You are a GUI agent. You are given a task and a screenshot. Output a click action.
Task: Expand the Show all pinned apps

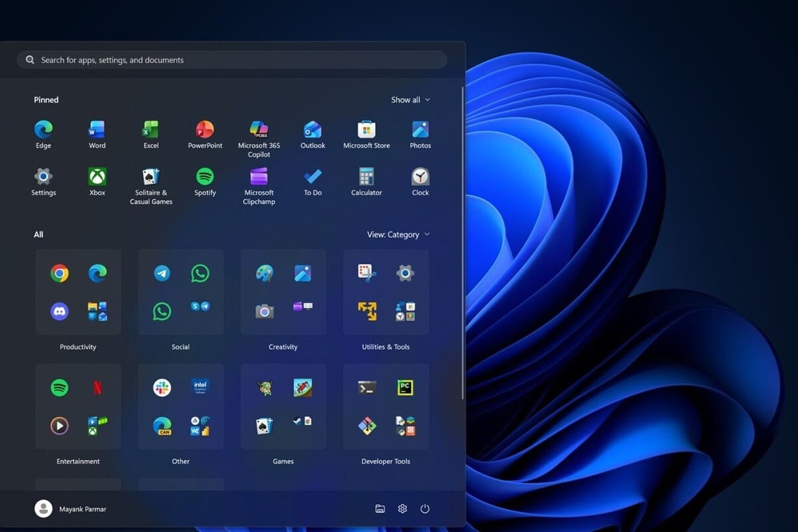[410, 100]
